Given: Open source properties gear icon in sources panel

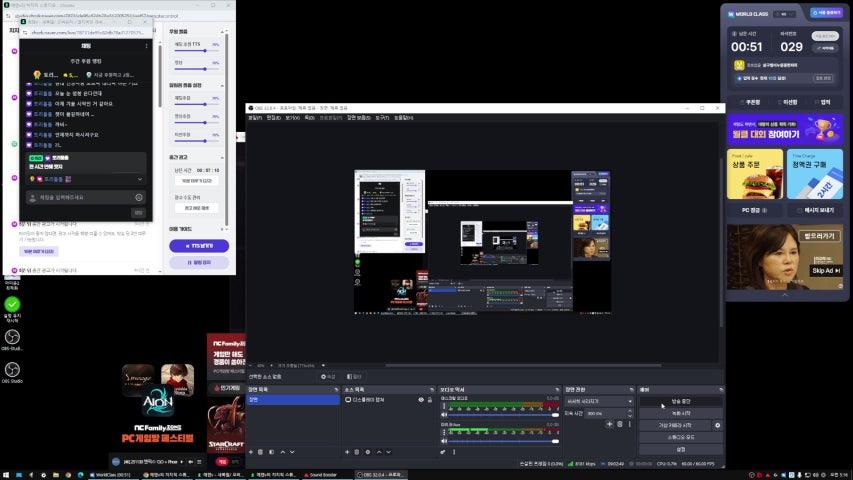Looking at the screenshot, I should pyautogui.click(x=368, y=452).
